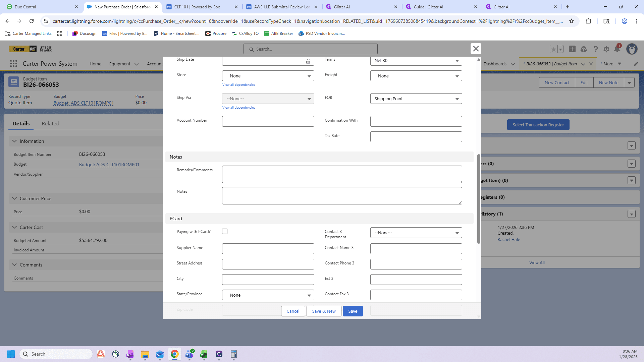Click the dialog vertical scrollbar
This screenshot has height=362, width=644.
tap(479, 199)
